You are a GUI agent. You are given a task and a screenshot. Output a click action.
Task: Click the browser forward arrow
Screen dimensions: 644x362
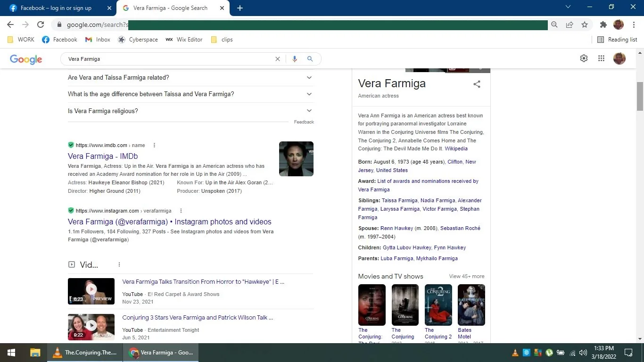click(x=25, y=25)
